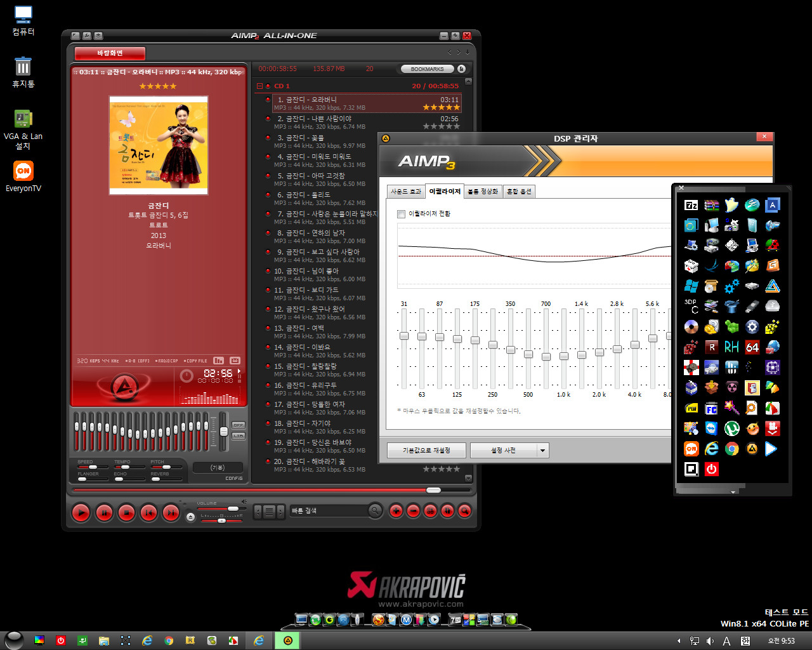
Task: Open uTorrent in launcher panel
Action: click(x=731, y=428)
